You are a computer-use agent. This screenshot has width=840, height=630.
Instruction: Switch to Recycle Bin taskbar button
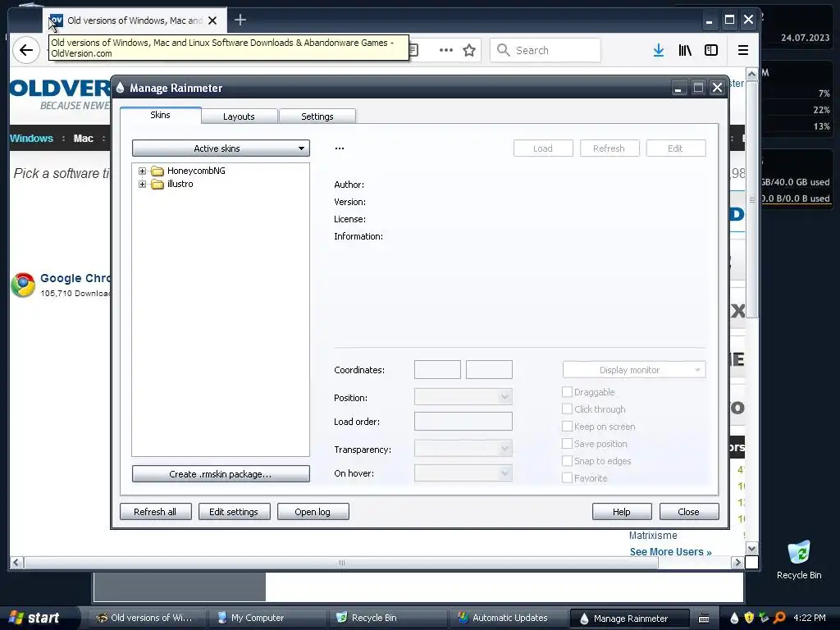point(387,618)
